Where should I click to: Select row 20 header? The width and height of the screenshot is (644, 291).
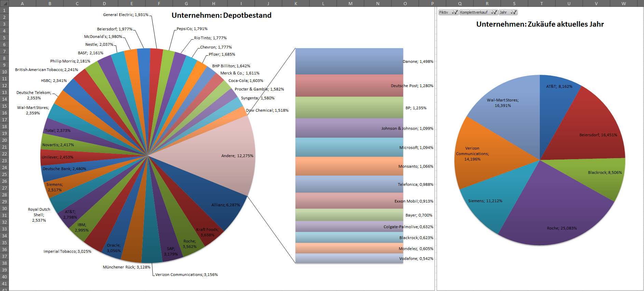pos(4,140)
